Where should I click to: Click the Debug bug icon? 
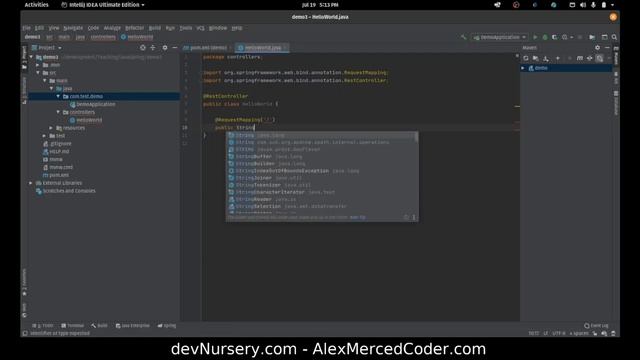pyautogui.click(x=545, y=37)
